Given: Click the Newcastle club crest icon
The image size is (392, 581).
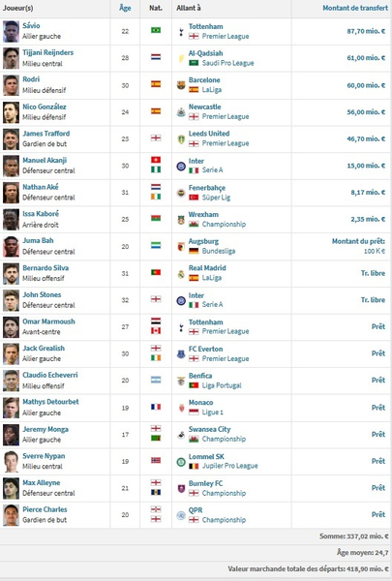Looking at the screenshot, I should point(181,112).
